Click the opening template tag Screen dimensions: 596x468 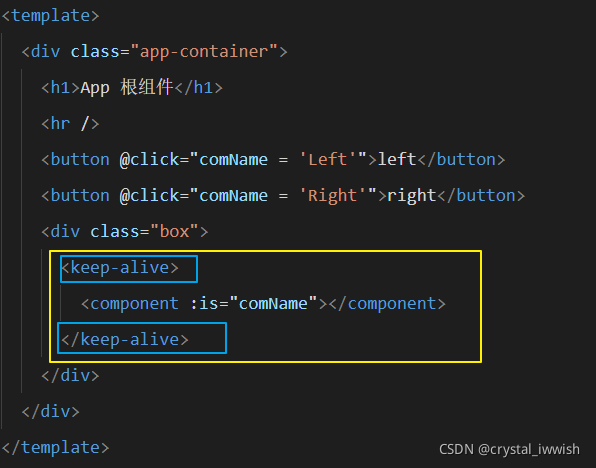(51, 16)
